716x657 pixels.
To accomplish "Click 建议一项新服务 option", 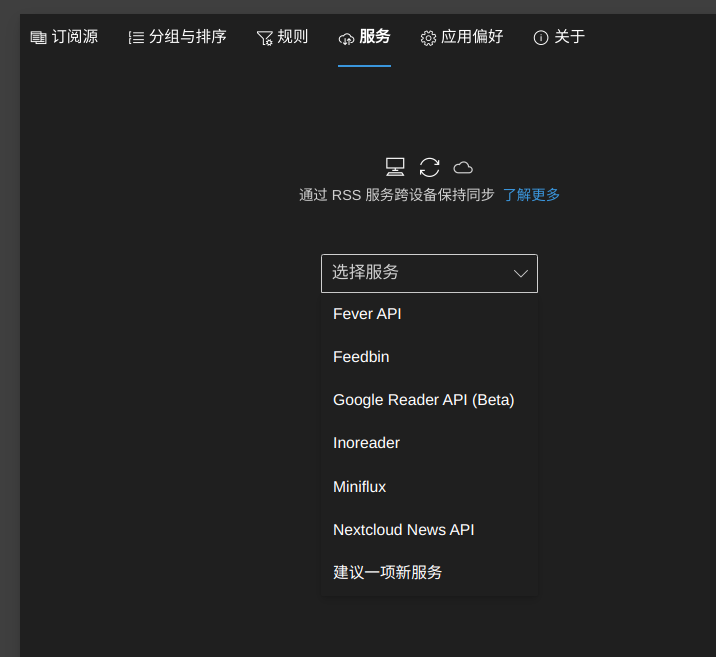I will tap(429, 573).
